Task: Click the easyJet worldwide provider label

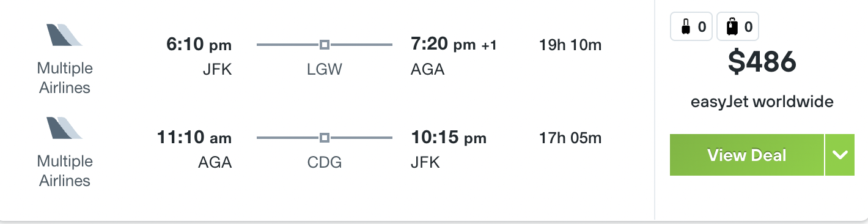Action: [762, 102]
